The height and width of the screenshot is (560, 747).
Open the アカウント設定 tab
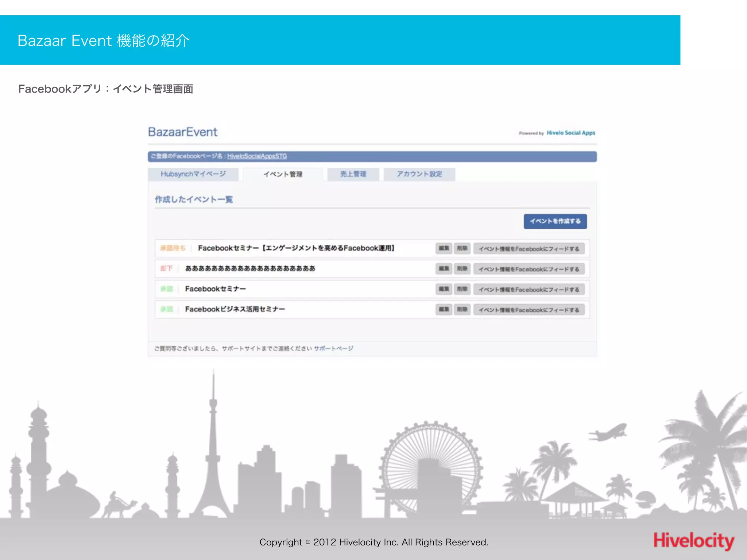coord(419,174)
